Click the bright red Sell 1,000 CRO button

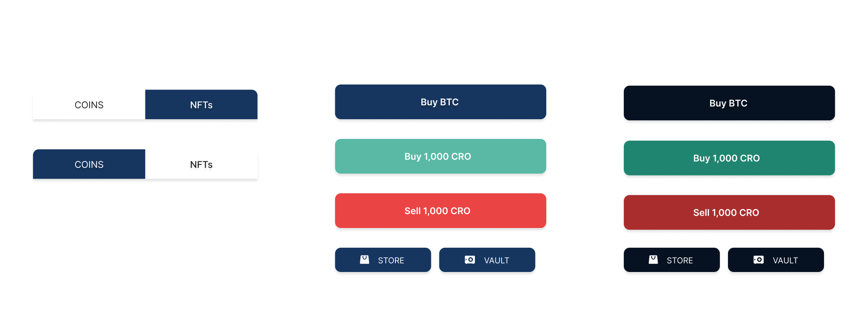441,211
